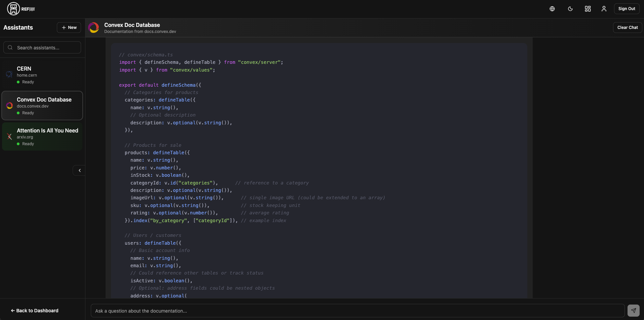Click the "// convex/schema.ts" comment line

[x=146, y=55]
